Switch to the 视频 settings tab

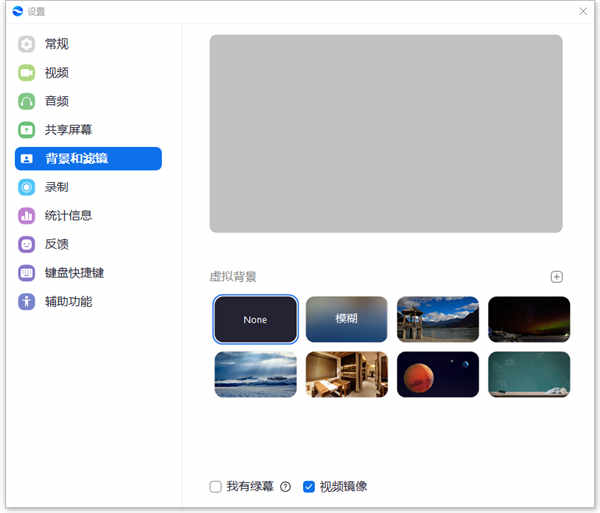point(88,73)
